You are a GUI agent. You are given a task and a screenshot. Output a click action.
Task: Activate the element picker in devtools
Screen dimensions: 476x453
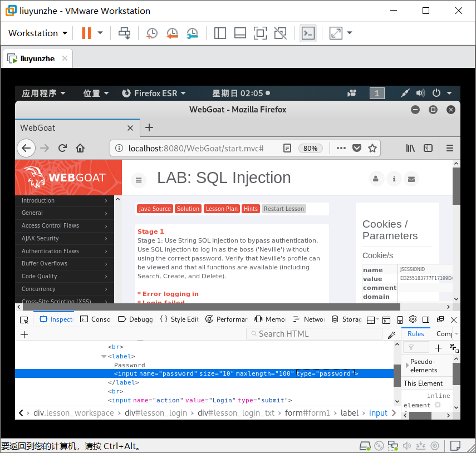coord(24,319)
